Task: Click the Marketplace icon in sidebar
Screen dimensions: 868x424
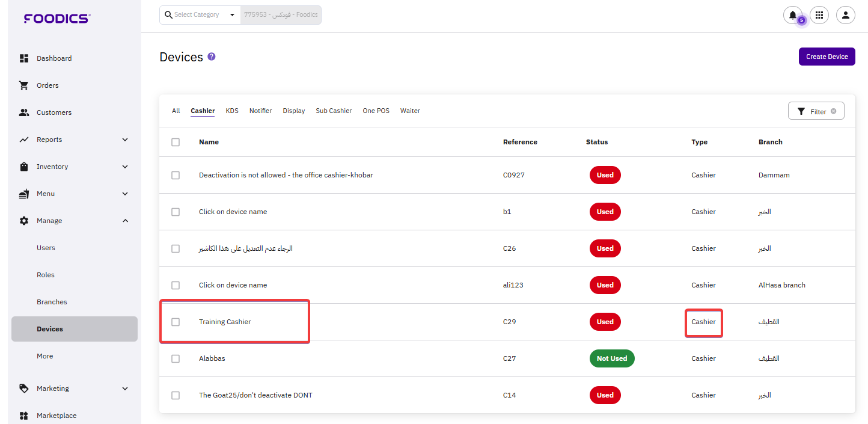Action: (x=24, y=416)
